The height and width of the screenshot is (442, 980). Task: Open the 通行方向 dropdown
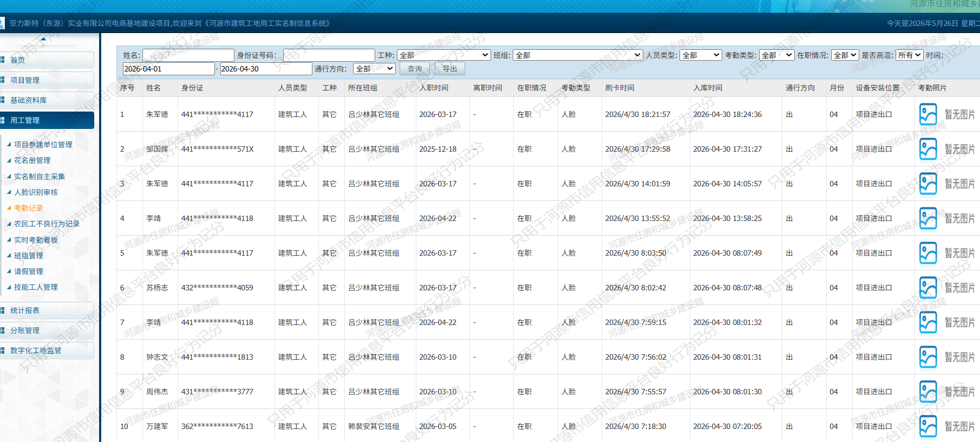point(374,69)
